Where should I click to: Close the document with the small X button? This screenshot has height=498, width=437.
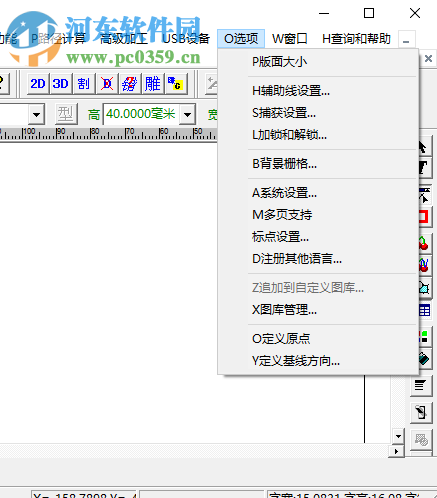pos(429,59)
